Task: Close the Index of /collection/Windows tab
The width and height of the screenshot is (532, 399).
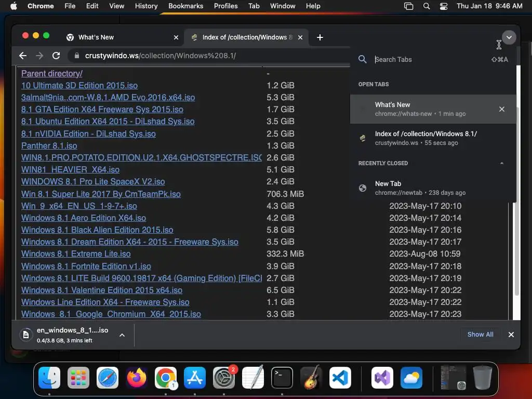Action: 300,37
